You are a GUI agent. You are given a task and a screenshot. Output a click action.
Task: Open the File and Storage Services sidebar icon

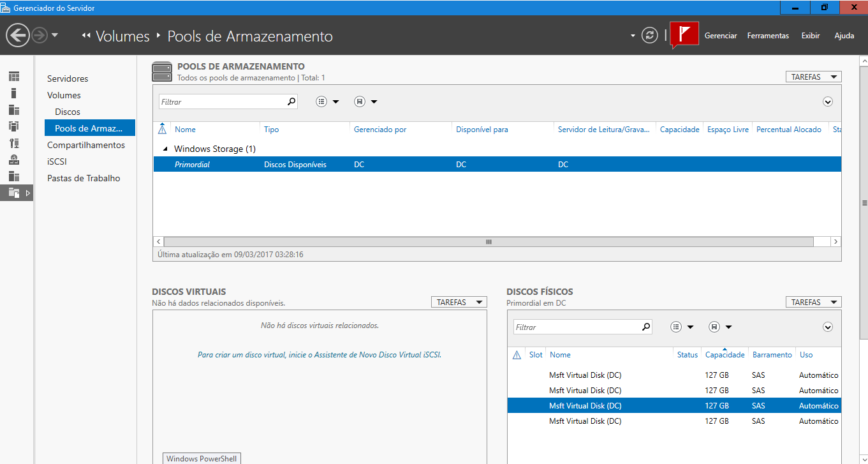coord(14,193)
